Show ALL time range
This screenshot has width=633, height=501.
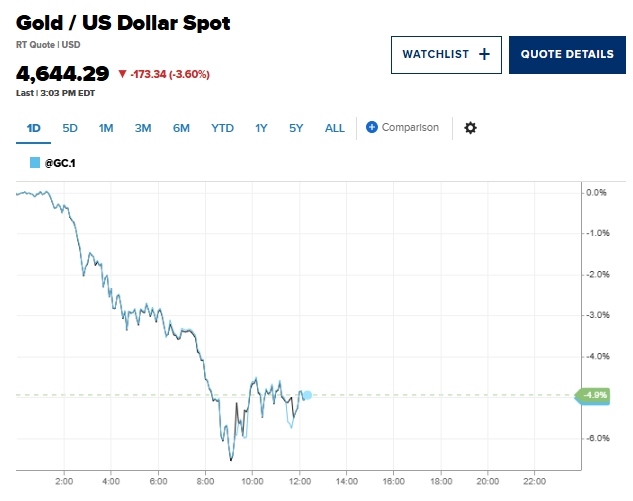[335, 128]
